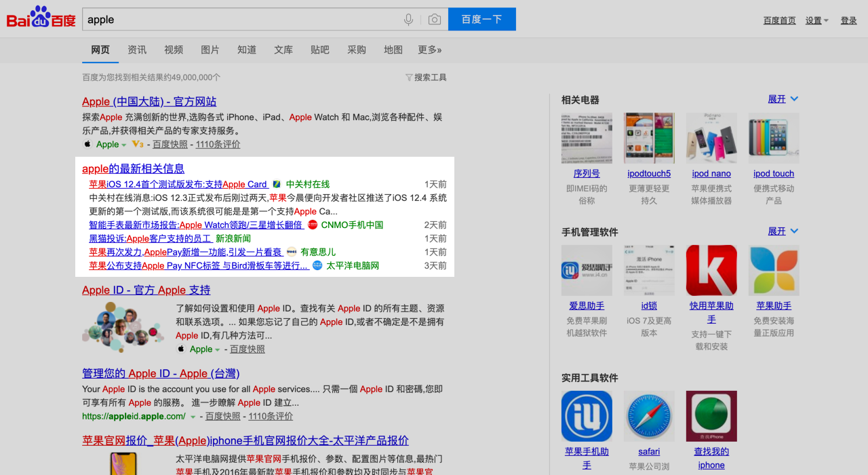This screenshot has height=475, width=868.
Task: Open the ipod touch thumbnail image
Action: click(774, 138)
